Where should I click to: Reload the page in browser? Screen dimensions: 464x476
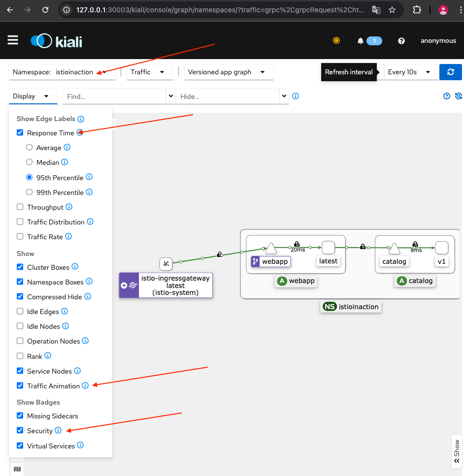pyautogui.click(x=45, y=10)
